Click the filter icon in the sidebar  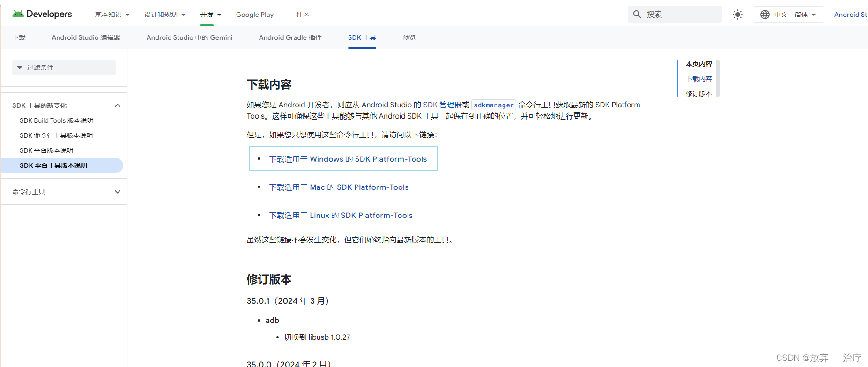tap(20, 67)
